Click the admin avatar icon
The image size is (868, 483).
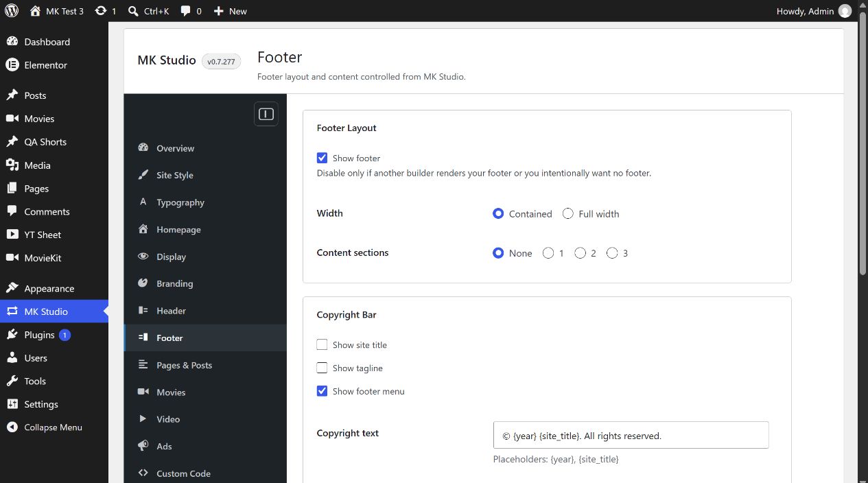click(x=845, y=11)
